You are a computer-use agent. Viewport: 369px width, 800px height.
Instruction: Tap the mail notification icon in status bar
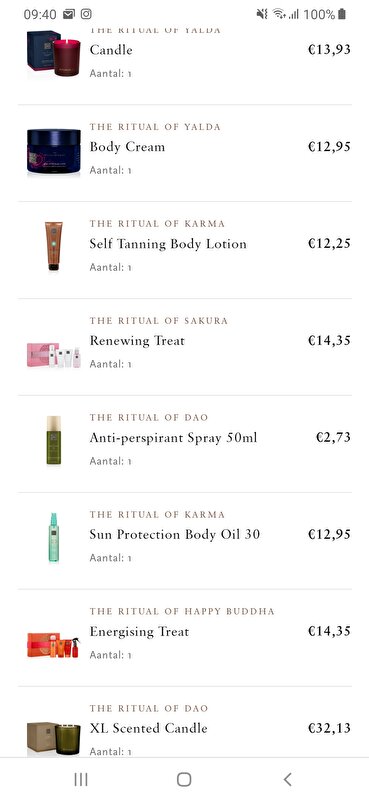pyautogui.click(x=69, y=14)
